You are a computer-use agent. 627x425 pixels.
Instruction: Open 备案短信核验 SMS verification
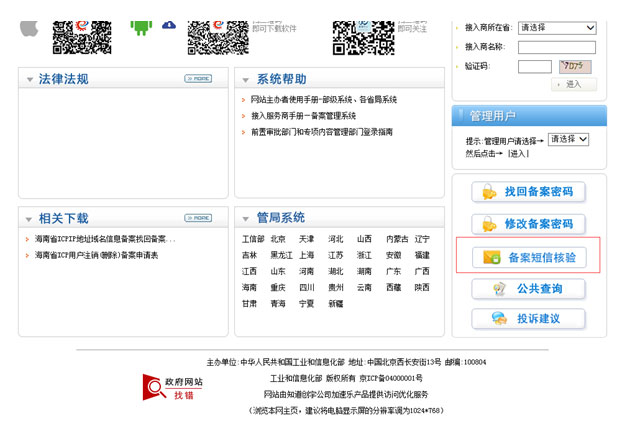coord(528,257)
